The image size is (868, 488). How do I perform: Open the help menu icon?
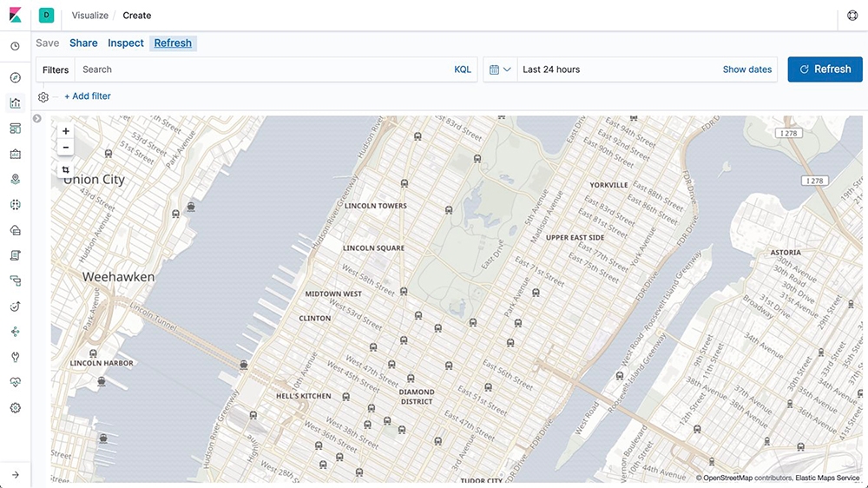[x=852, y=15]
